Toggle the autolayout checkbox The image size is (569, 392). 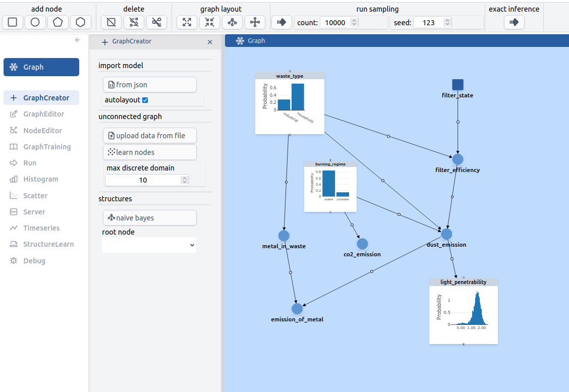coord(145,100)
